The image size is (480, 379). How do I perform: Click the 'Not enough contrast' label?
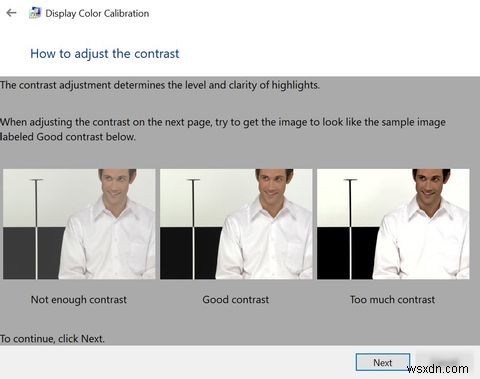pyautogui.click(x=79, y=300)
